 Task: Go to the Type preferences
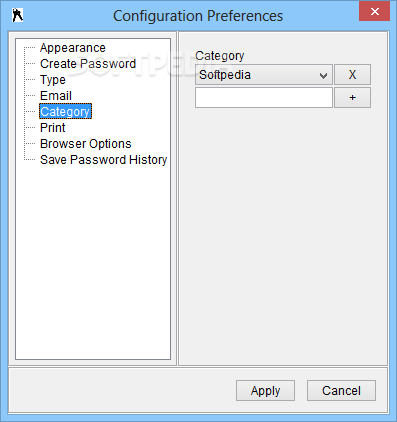[53, 80]
